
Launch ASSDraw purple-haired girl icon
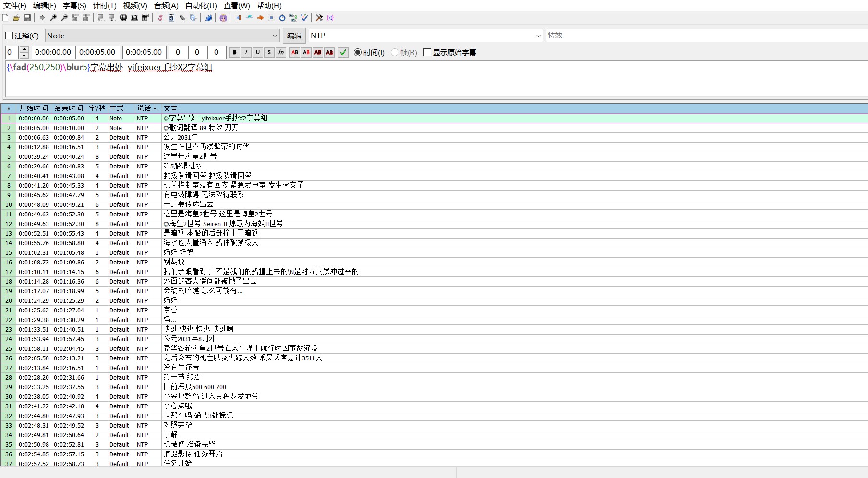click(x=223, y=18)
